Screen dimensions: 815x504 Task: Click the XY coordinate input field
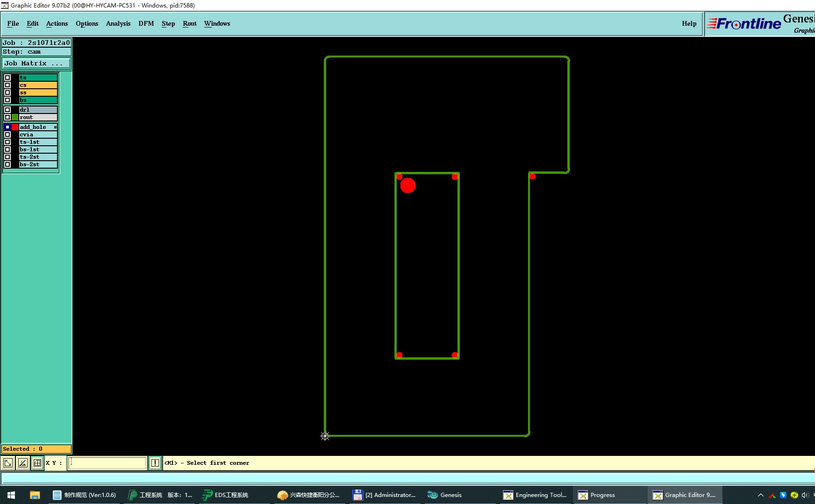tap(107, 463)
